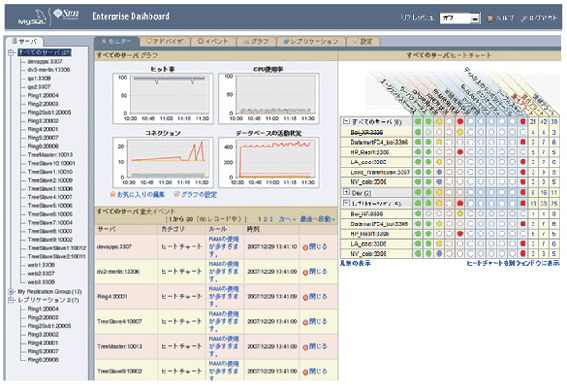Open the ヒット率 graph thumbnail
This screenshot has width=567, height=388.
click(x=163, y=98)
